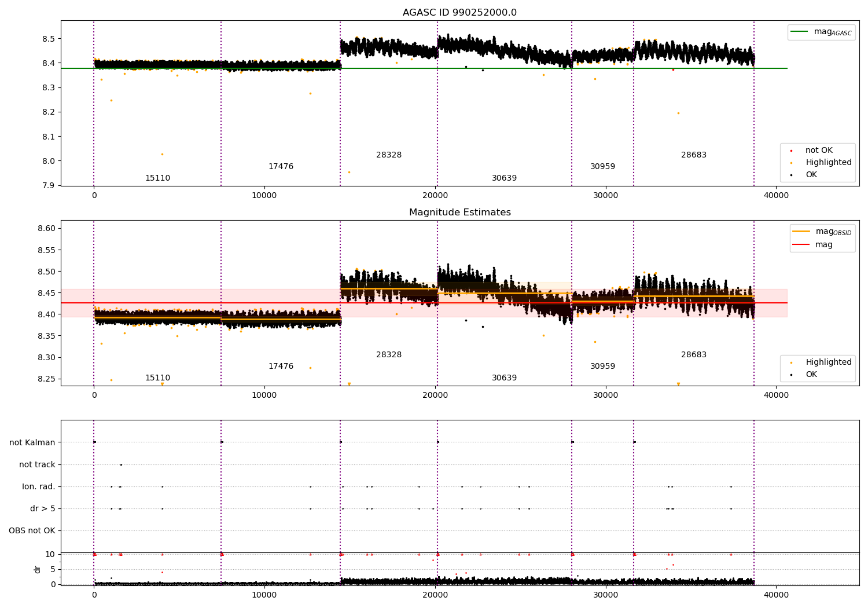Image resolution: width=868 pixels, height=608 pixels.
Task: Click 'Highlighted' in the Magnitude Estimates legend
Action: (x=829, y=362)
